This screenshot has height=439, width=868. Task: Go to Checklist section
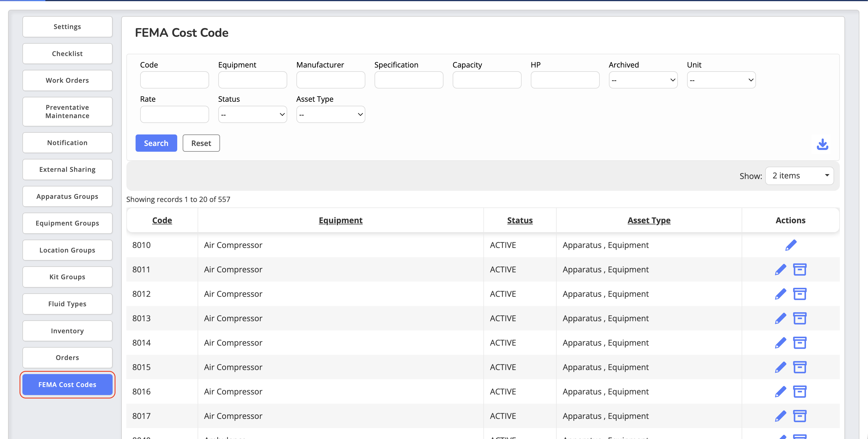coord(67,54)
